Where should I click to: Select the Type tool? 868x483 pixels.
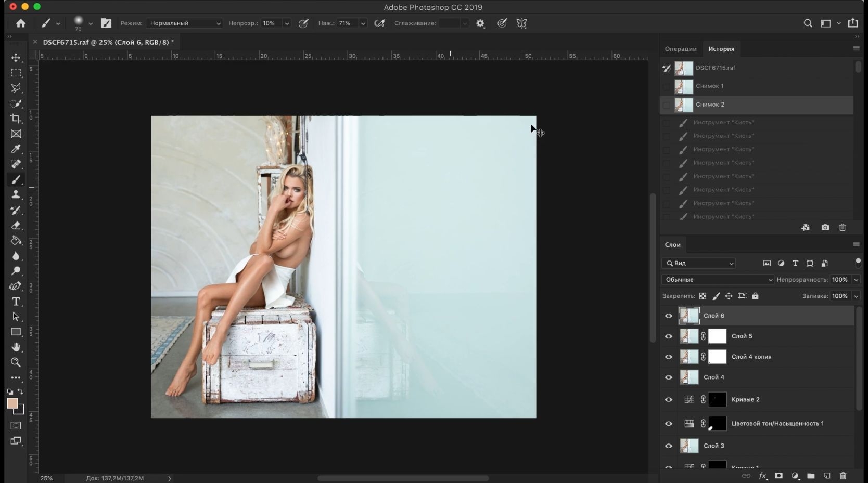click(16, 302)
